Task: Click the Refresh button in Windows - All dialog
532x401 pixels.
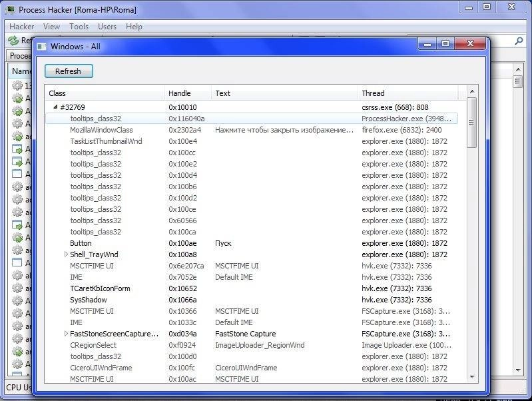Action: tap(69, 71)
